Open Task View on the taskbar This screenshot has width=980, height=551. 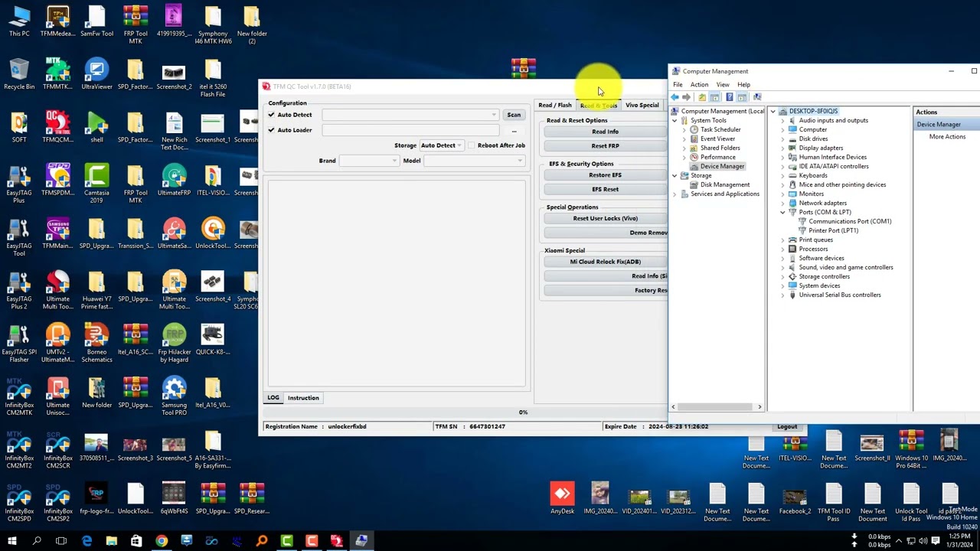pyautogui.click(x=61, y=541)
